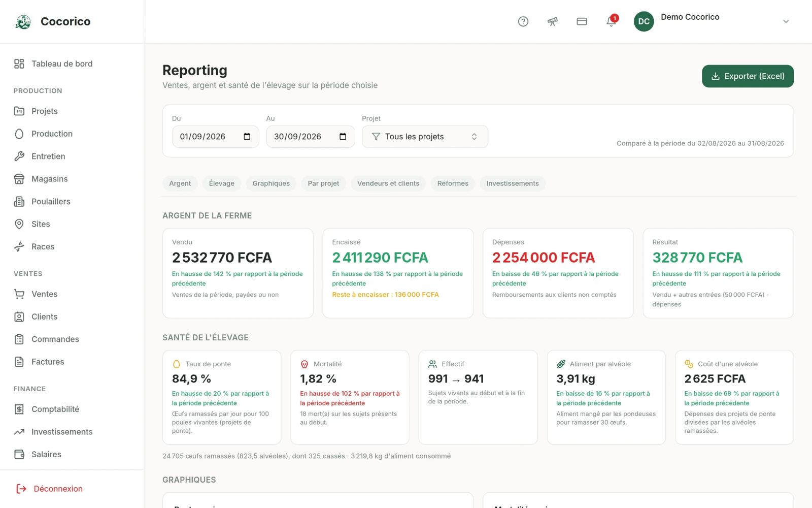812x508 pixels.
Task: Click the Mortalité 1,82 % value
Action: (x=318, y=379)
